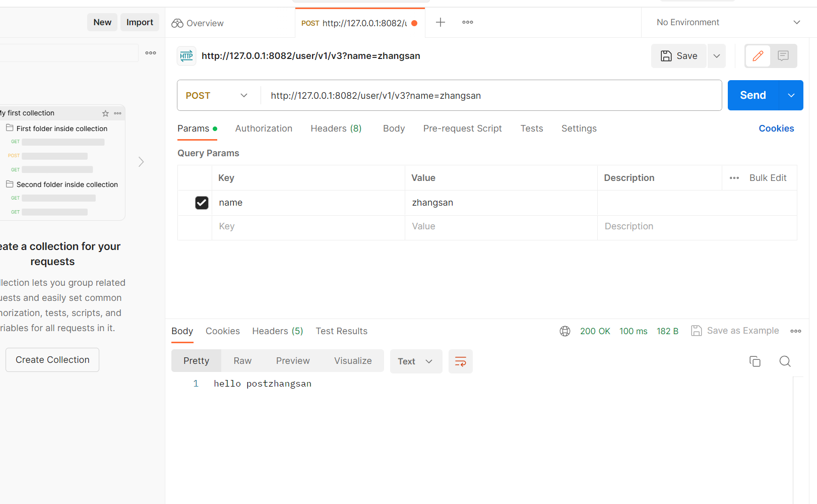The image size is (817, 504).
Task: Open sidebar options ellipsis beside search field
Action: (151, 53)
